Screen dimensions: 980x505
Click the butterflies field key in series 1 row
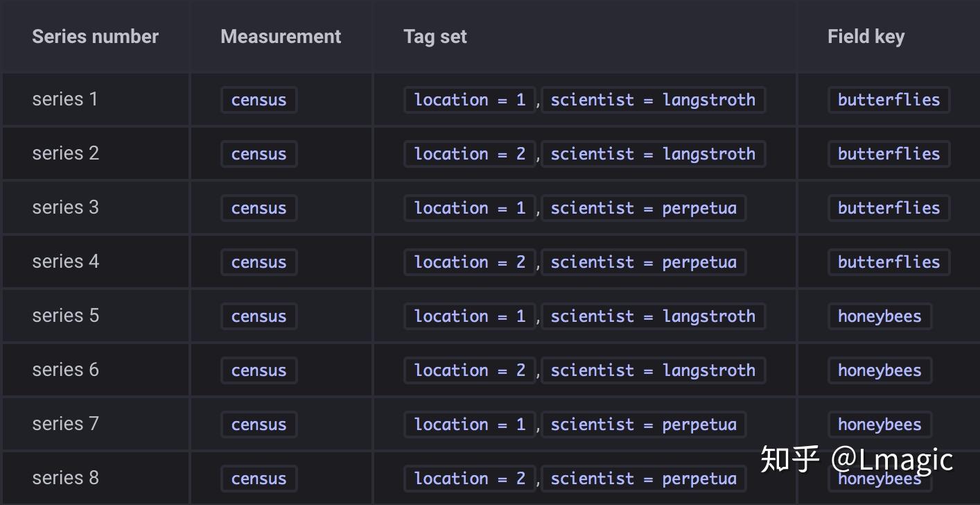[889, 100]
